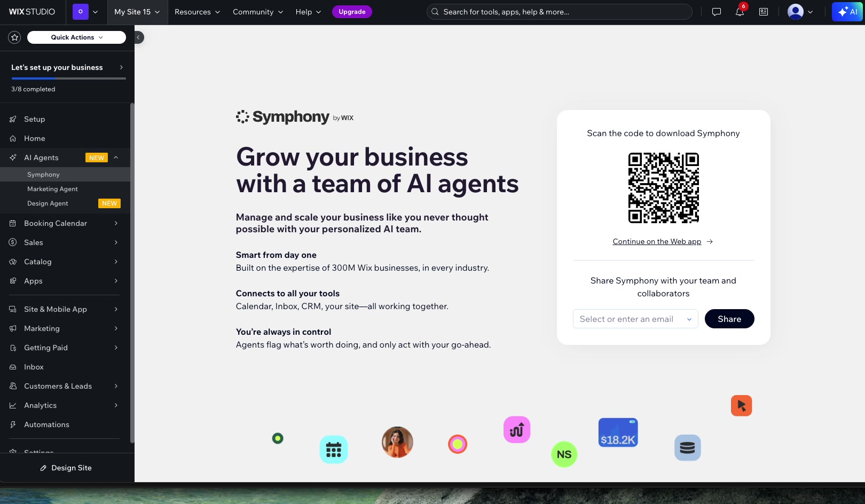Image resolution: width=865 pixels, height=504 pixels.
Task: Collapse the AI Agents section
Action: [x=116, y=157]
